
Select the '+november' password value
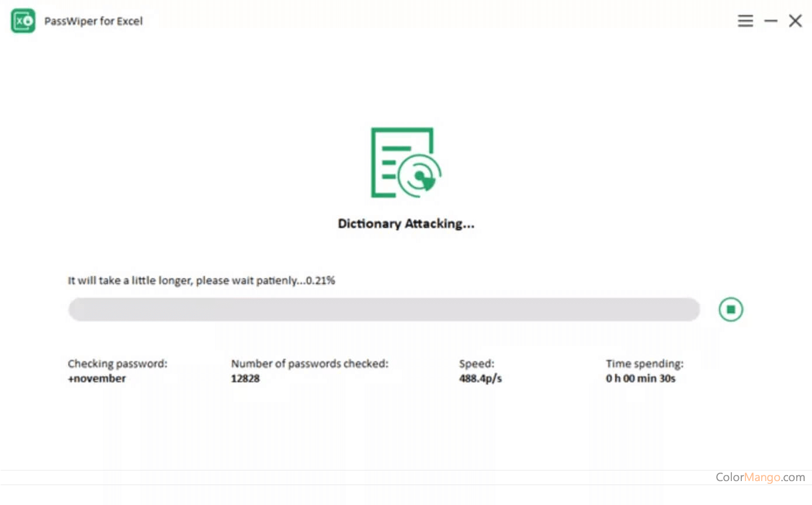[97, 378]
